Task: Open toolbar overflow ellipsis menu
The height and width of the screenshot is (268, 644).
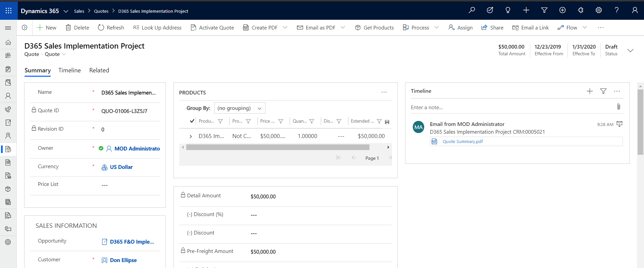Action: [601, 27]
